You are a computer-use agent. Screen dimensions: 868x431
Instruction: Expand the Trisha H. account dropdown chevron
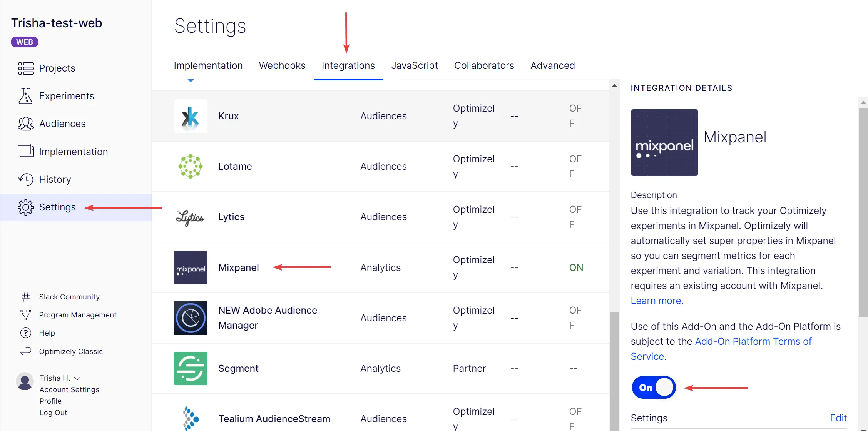(x=77, y=378)
